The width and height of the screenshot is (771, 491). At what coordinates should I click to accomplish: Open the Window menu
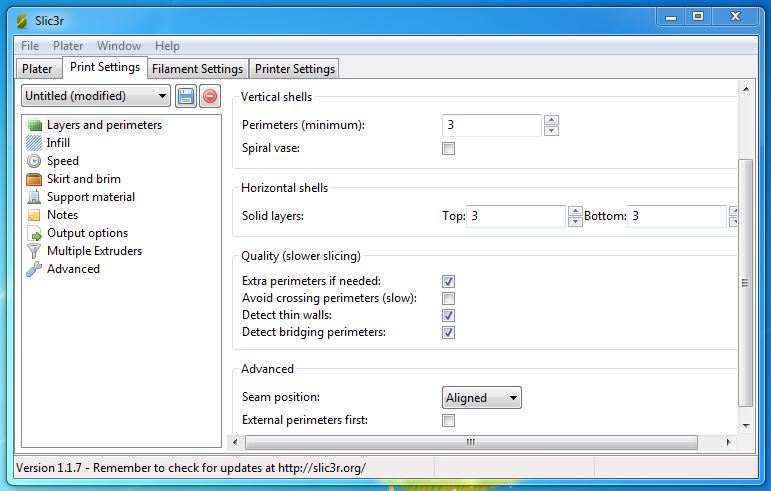[x=119, y=46]
